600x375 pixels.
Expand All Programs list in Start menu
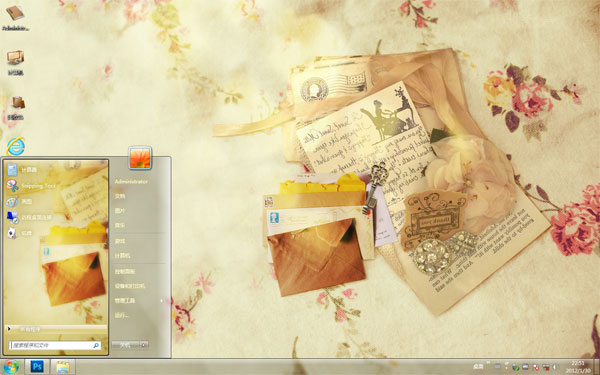[x=56, y=329]
